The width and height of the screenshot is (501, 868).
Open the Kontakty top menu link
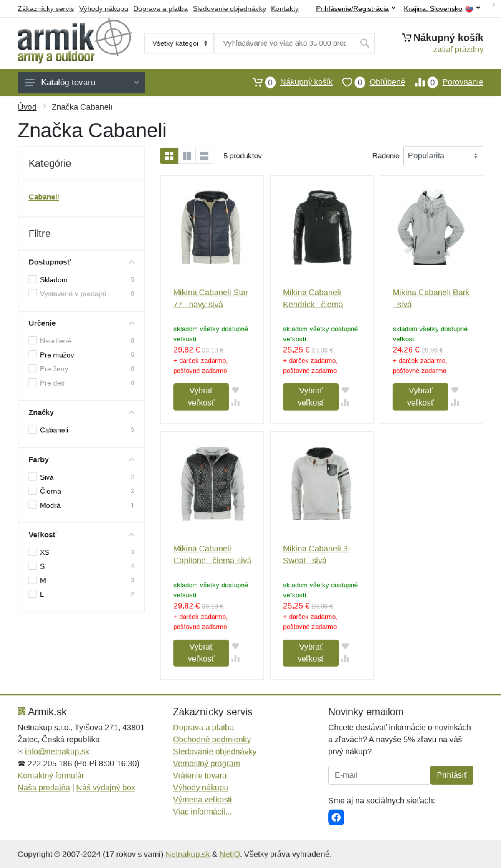(285, 9)
